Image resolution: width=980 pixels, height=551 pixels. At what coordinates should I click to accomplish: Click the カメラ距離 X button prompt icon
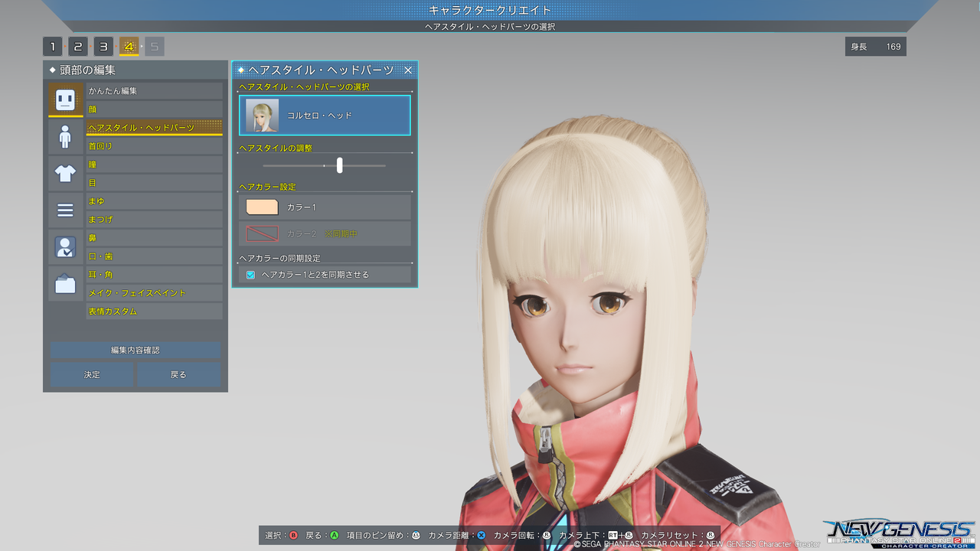tap(481, 535)
